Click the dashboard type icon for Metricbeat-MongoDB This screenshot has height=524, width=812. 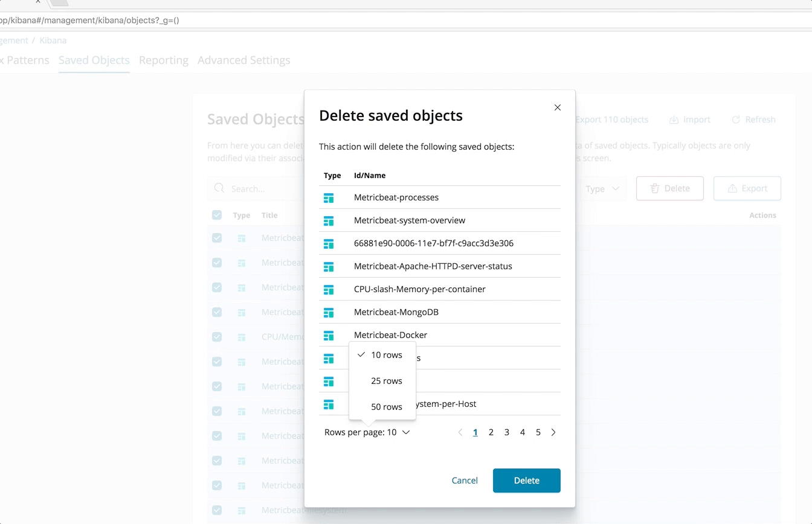tap(329, 312)
